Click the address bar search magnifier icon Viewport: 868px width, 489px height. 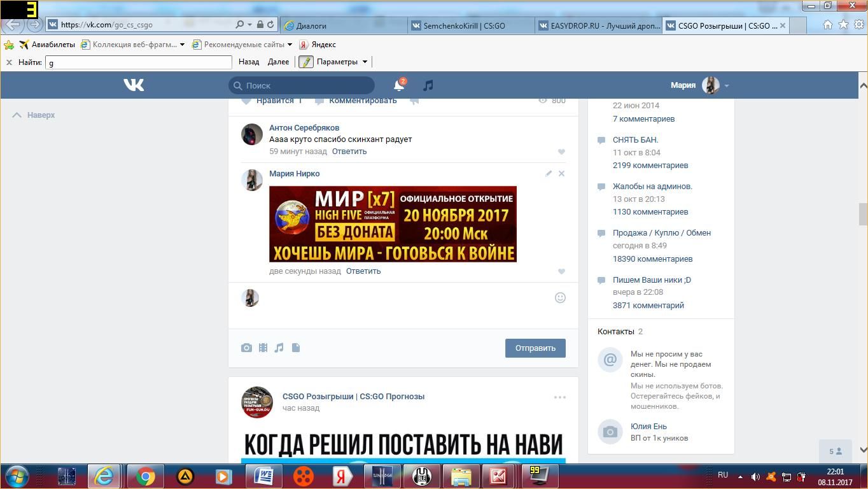click(x=239, y=25)
